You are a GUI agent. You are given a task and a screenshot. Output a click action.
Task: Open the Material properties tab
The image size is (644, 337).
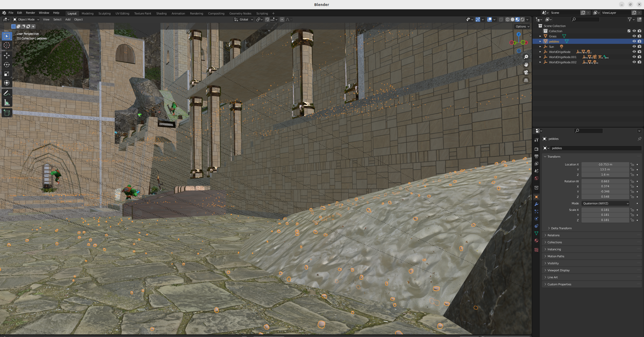[x=536, y=240]
